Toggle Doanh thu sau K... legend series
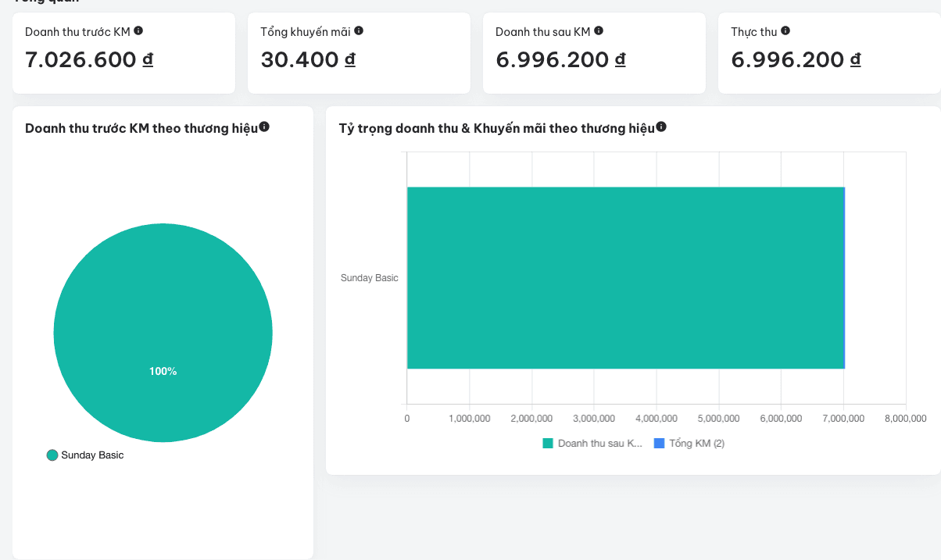The height and width of the screenshot is (560, 941). 592,444
